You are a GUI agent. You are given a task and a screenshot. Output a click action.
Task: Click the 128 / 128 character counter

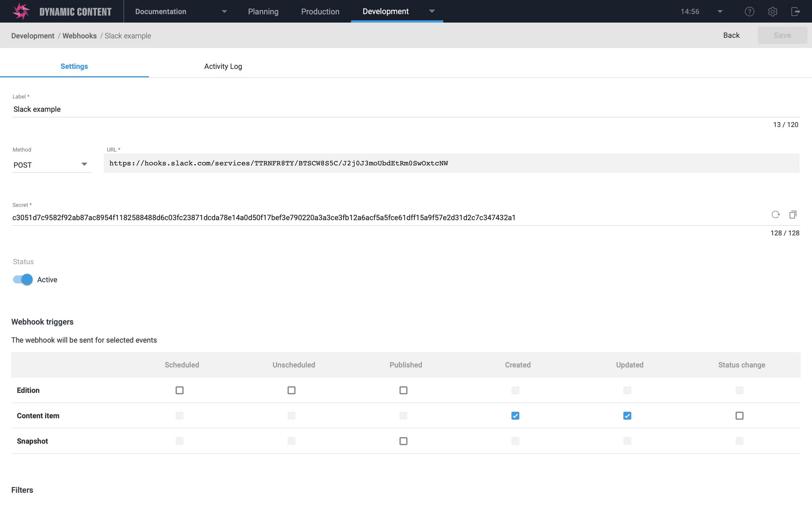click(785, 233)
